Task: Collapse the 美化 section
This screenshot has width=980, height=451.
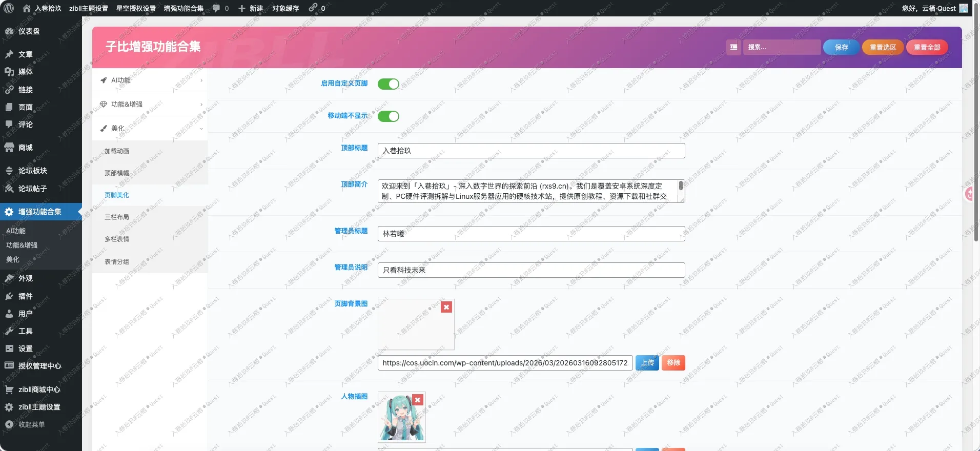Action: 150,129
